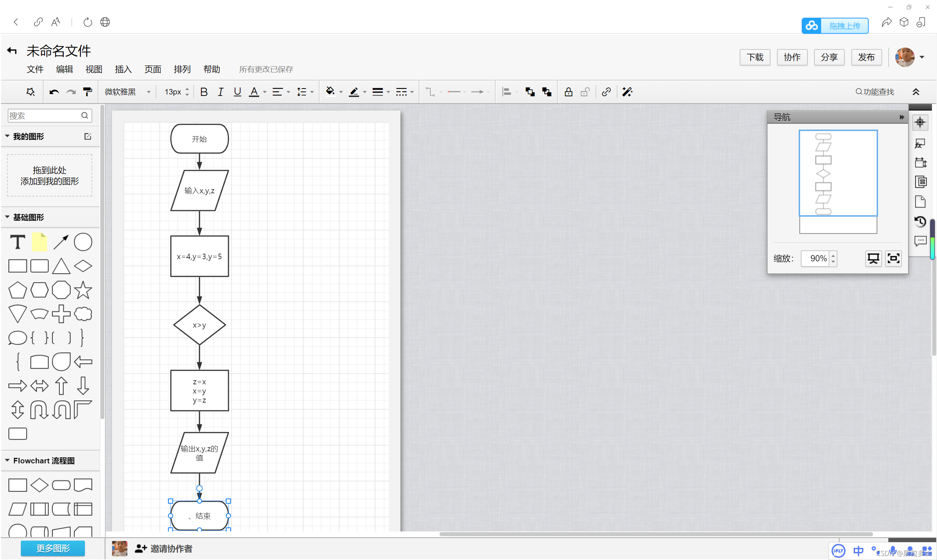Toggle italic text formatting
The image size is (937, 560).
[x=220, y=92]
